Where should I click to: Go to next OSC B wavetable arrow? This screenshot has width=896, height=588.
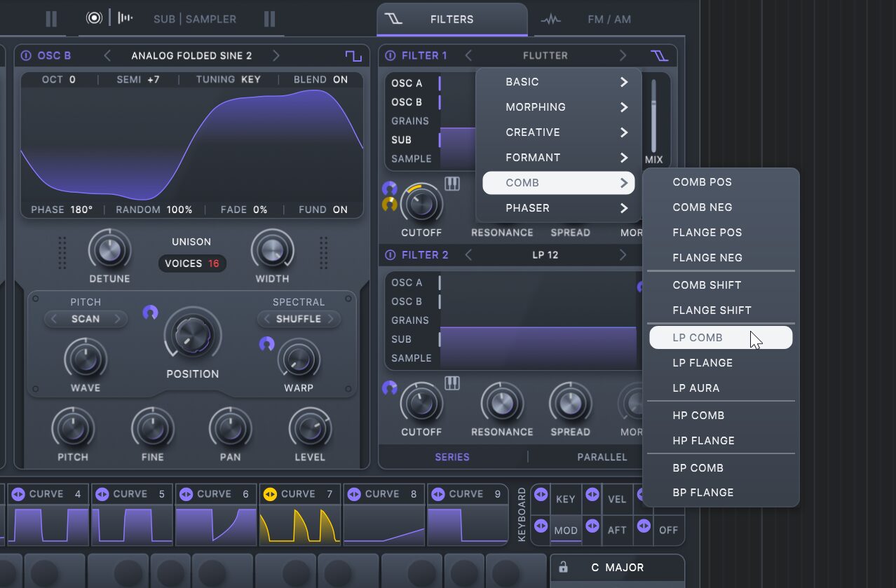(x=276, y=56)
